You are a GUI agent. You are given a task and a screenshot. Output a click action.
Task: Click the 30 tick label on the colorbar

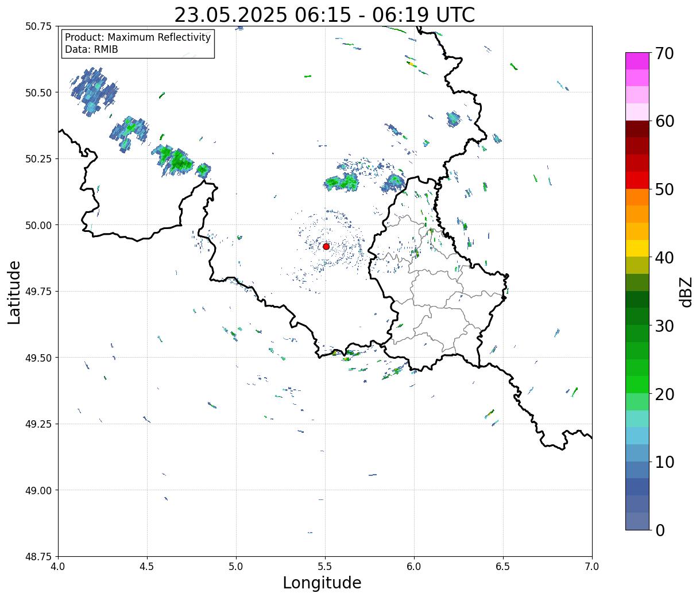664,326
